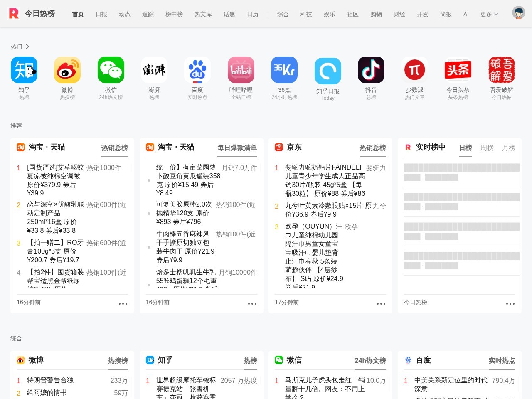Viewport: 532px width, 399px height.
Task: Open the 抖音 ranking icon
Action: [371, 70]
